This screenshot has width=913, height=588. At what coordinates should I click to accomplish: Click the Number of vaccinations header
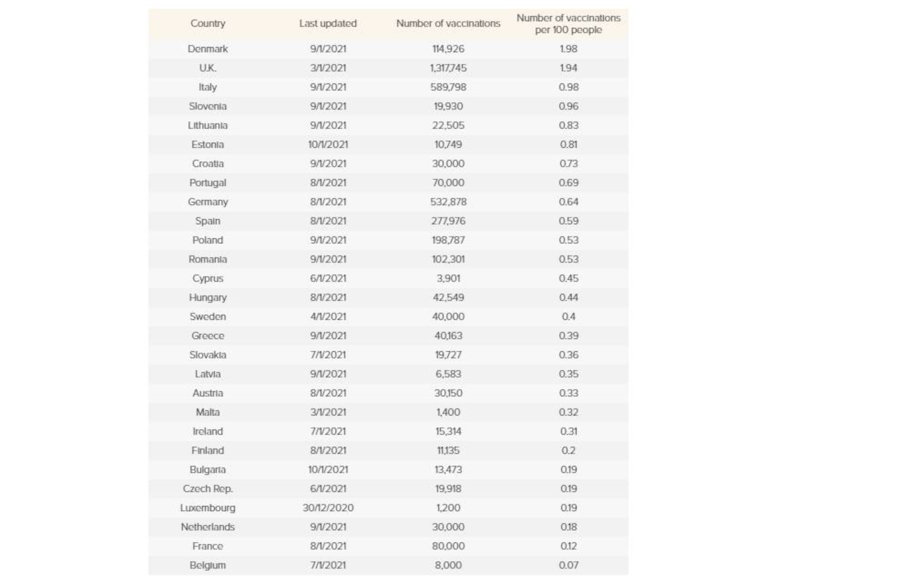tap(448, 23)
